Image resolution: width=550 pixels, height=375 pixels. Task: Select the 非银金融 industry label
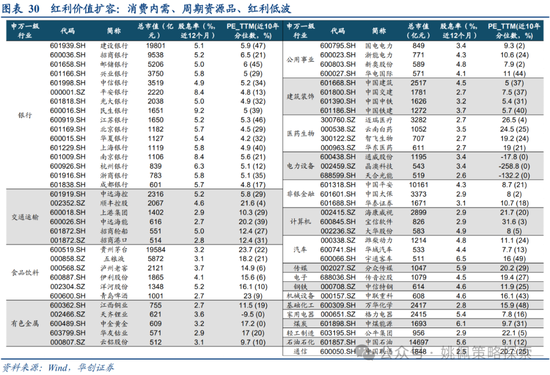pos(300,194)
